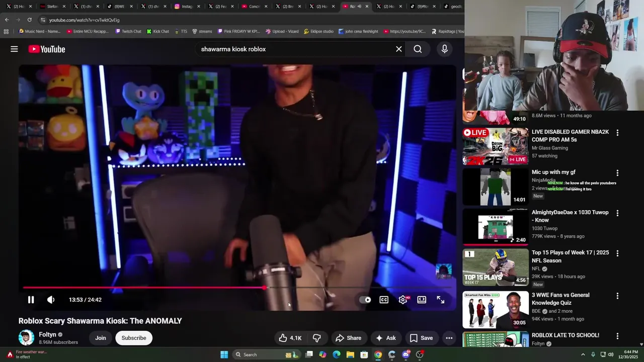Enter fullscreen mode
This screenshot has width=644, height=362.
click(441, 300)
